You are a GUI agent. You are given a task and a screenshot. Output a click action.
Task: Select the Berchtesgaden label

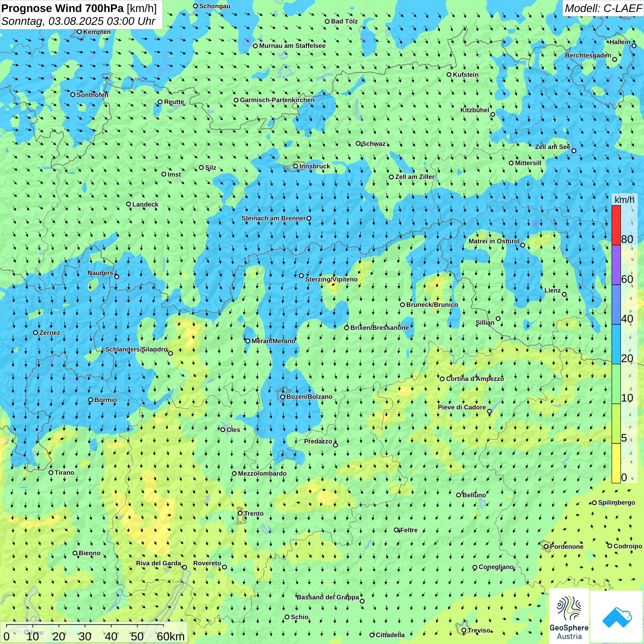[x=588, y=55]
